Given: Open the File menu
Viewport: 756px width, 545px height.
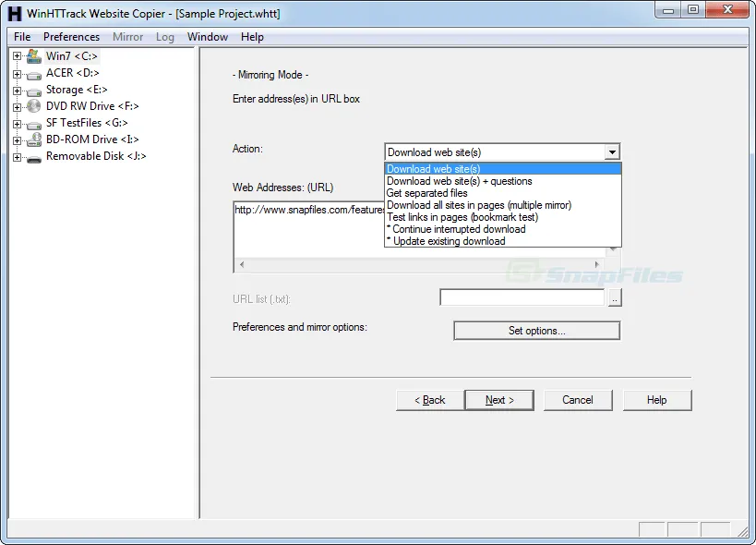Looking at the screenshot, I should 22,37.
